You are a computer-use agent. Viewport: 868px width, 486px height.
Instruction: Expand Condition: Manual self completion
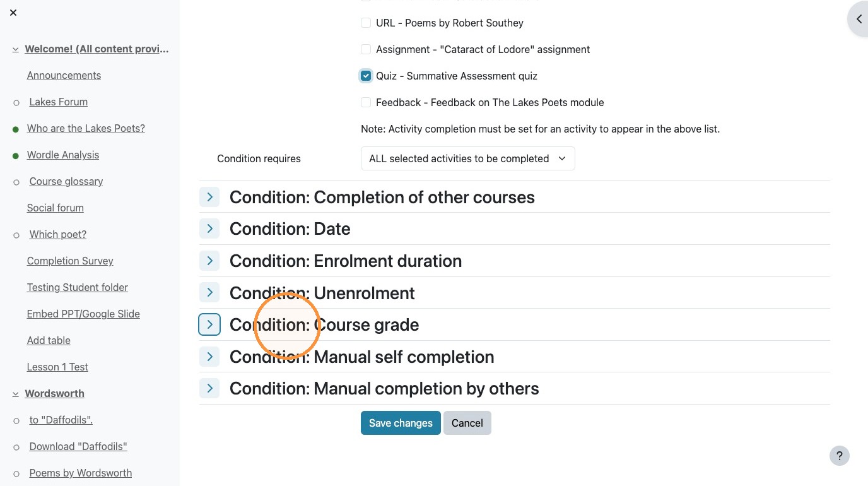click(209, 357)
